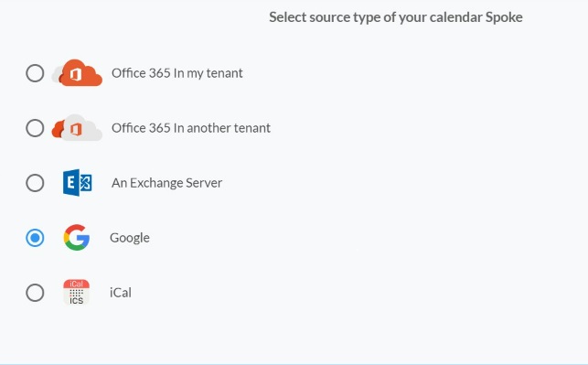Select Office 365 In my tenant radio button
Image resolution: width=588 pixels, height=365 pixels.
(x=35, y=73)
